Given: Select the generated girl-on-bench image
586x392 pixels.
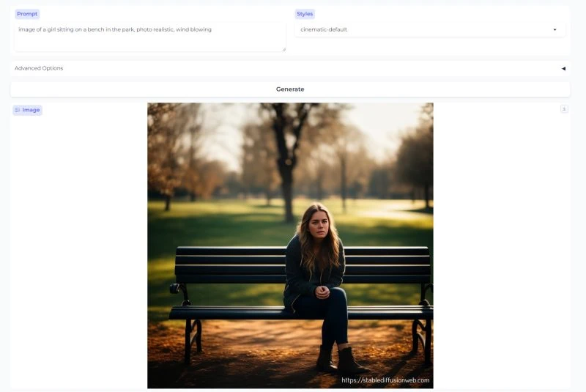Looking at the screenshot, I should click(290, 245).
